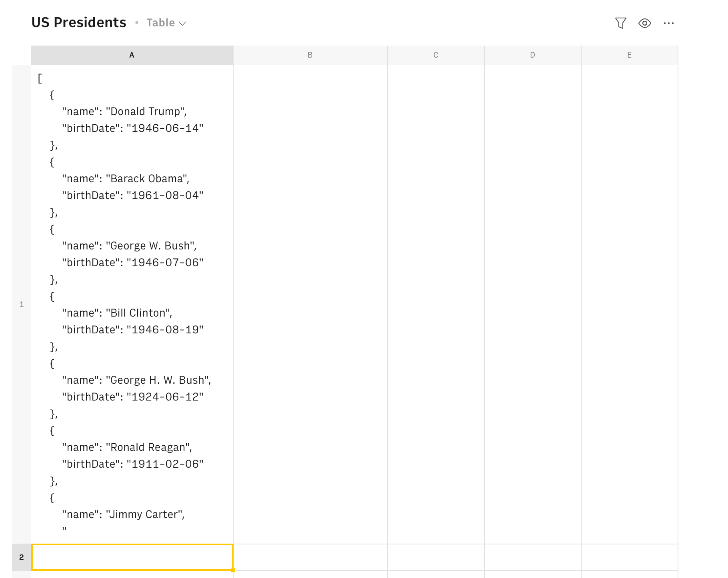The width and height of the screenshot is (728, 578).
Task: Click the "Ronald Reagan" name line
Action: pos(127,447)
